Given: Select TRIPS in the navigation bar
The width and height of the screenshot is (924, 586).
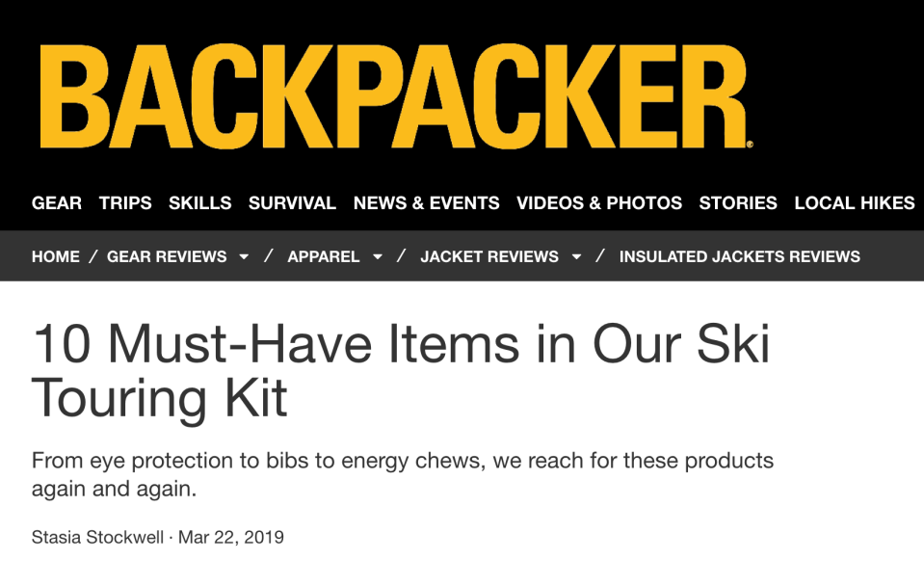Looking at the screenshot, I should [125, 202].
